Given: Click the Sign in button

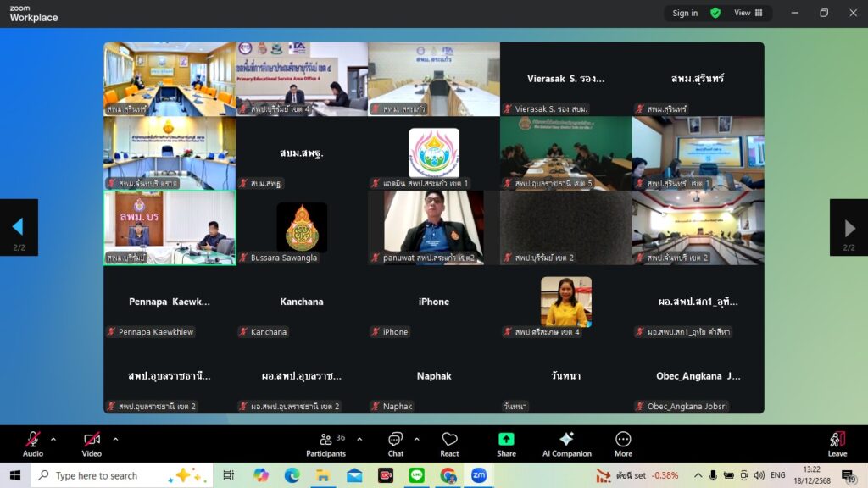Looking at the screenshot, I should point(685,13).
